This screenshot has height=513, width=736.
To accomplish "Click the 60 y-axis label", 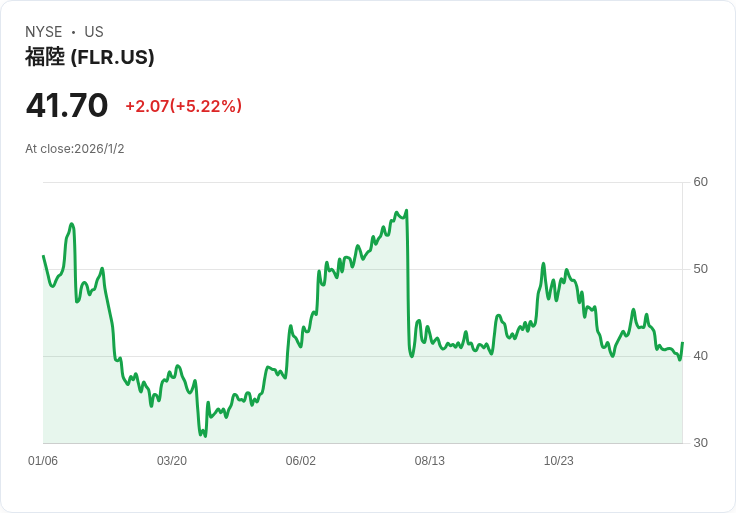I will coord(700,182).
